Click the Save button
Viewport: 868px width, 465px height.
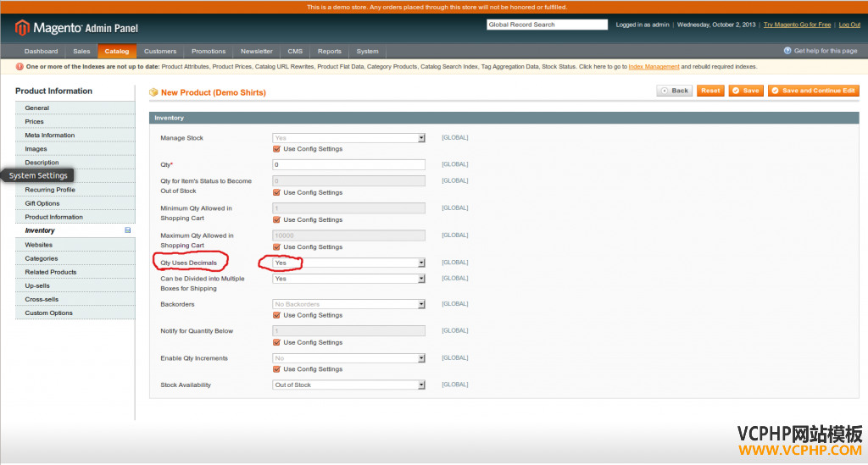tap(746, 91)
